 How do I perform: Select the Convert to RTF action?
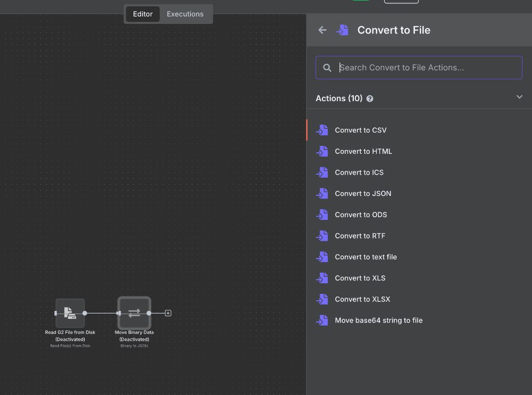click(360, 236)
